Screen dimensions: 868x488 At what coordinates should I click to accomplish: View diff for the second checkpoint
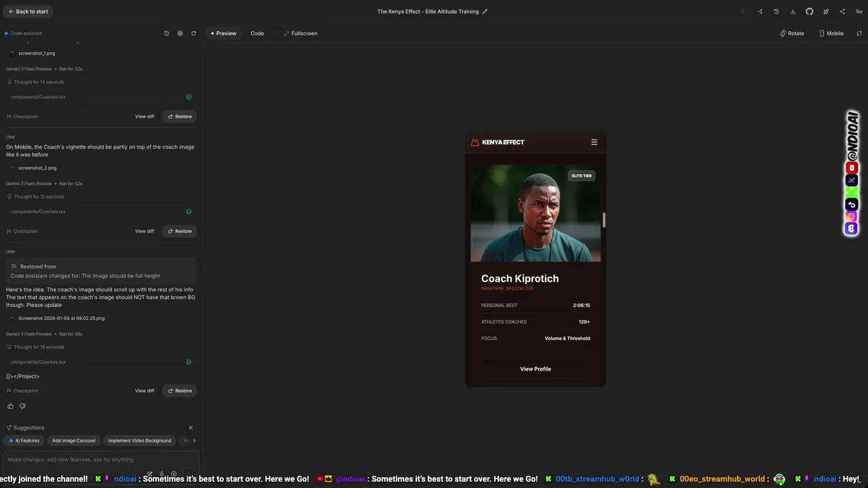144,231
